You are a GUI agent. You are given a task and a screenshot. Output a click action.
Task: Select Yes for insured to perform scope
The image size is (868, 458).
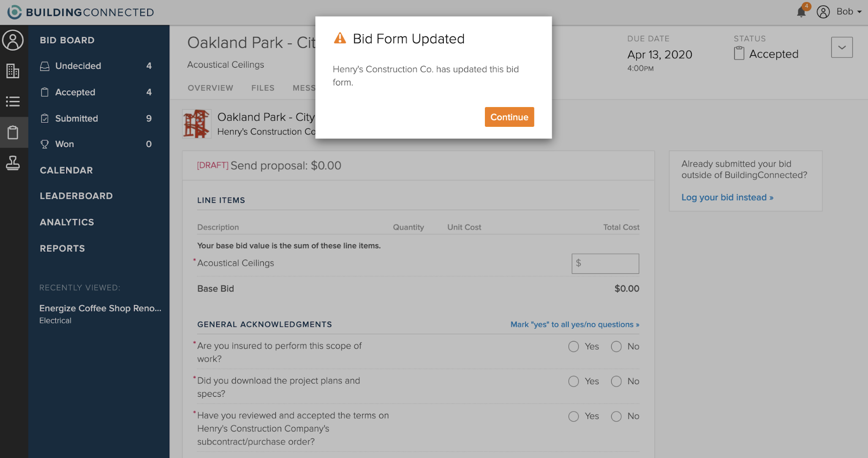[574, 346]
